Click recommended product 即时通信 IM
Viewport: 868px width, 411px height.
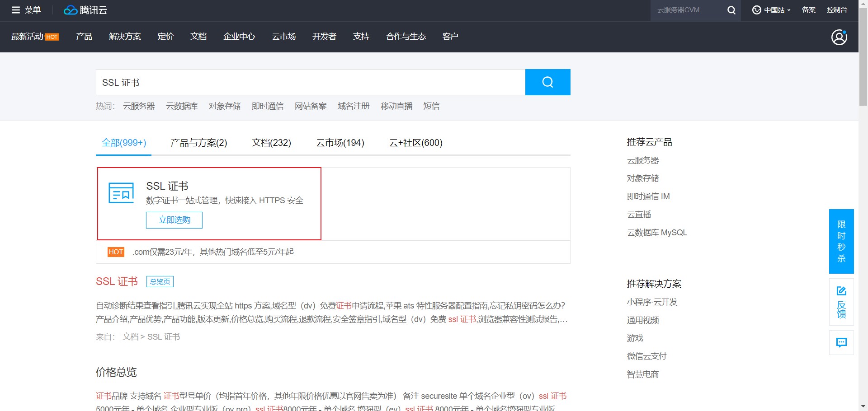point(648,196)
